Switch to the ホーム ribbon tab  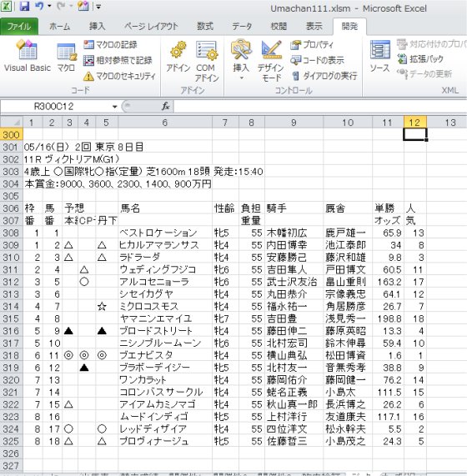point(60,27)
